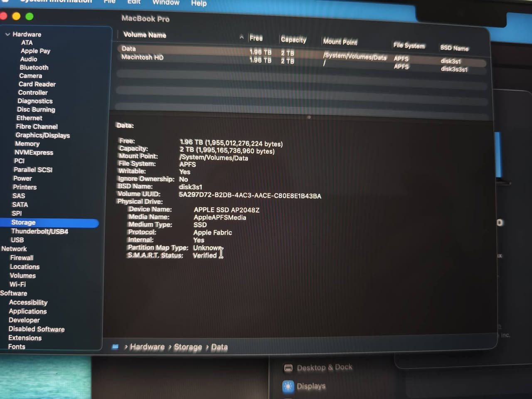Select SAS in the sidebar

point(19,196)
